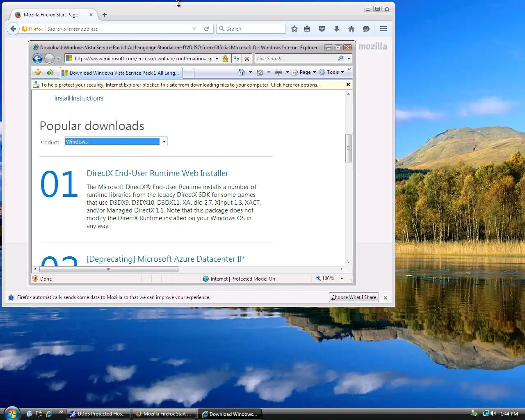Open a new blank tab in Internet Explorer
Viewport: 525px width, 420px height.
pyautogui.click(x=188, y=73)
